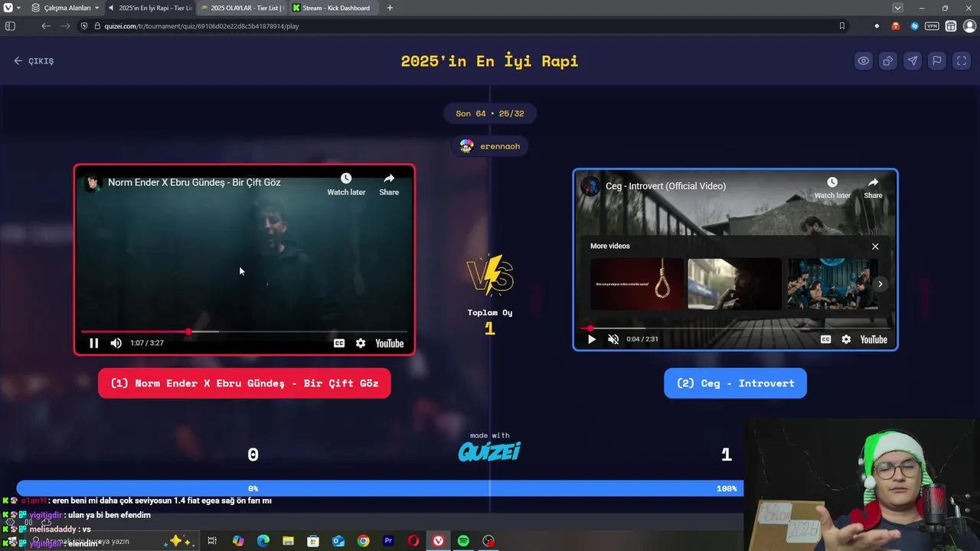Play the Ceg Introvert video
The width and height of the screenshot is (980, 551).
coord(591,339)
